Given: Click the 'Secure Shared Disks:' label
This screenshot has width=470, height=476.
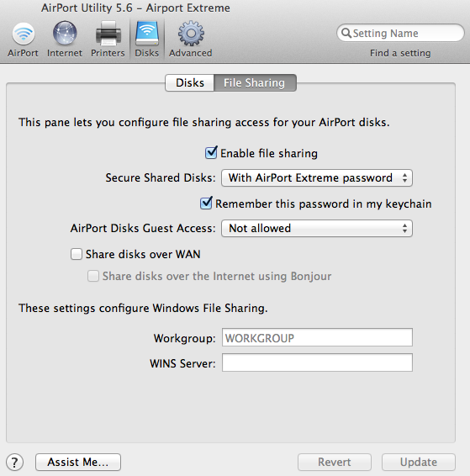Looking at the screenshot, I should click(x=161, y=178).
